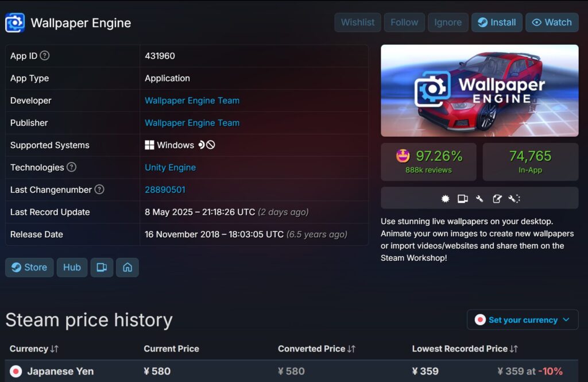This screenshot has height=382, width=588.
Task: Click the Technologies help question mark icon
Action: click(71, 167)
